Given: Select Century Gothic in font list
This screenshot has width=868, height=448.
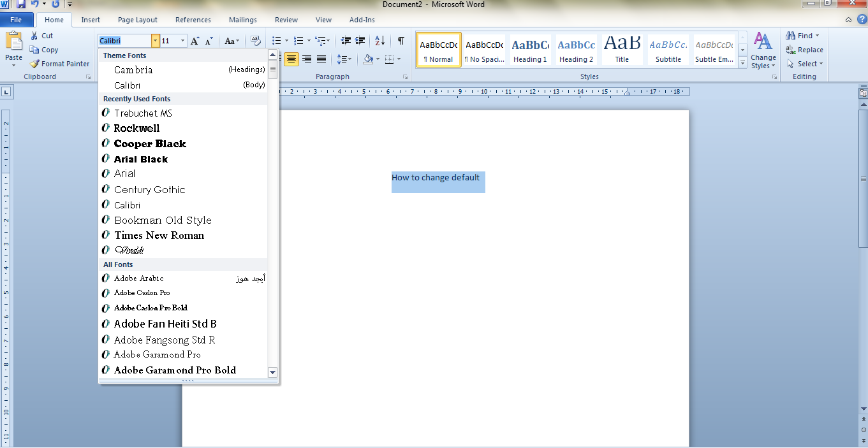Looking at the screenshot, I should click(183, 189).
